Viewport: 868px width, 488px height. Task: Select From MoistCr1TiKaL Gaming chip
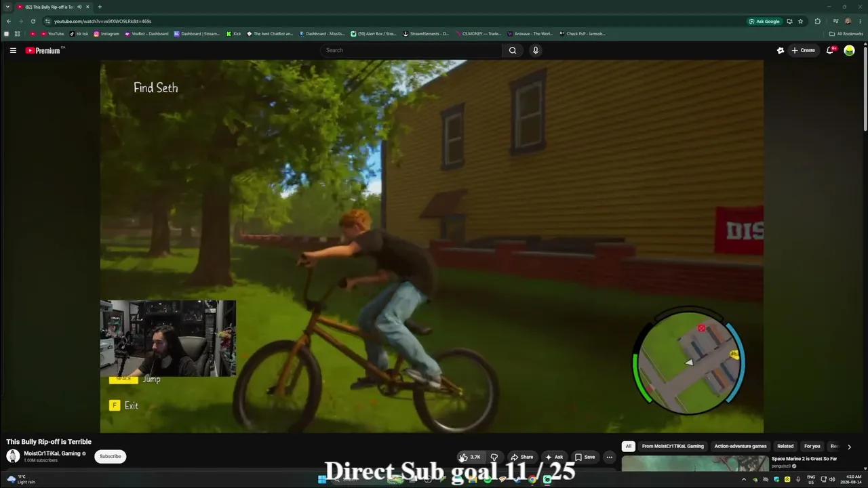673,447
